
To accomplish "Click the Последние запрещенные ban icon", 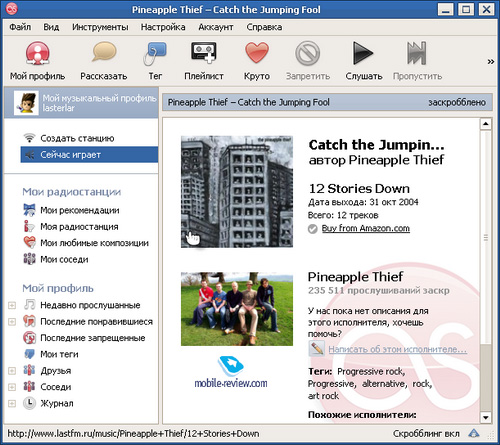I will pyautogui.click(x=29, y=337).
